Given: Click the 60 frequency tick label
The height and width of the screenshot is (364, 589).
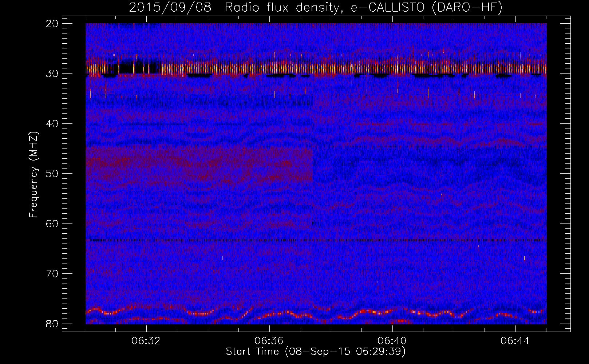Looking at the screenshot, I should [x=52, y=223].
